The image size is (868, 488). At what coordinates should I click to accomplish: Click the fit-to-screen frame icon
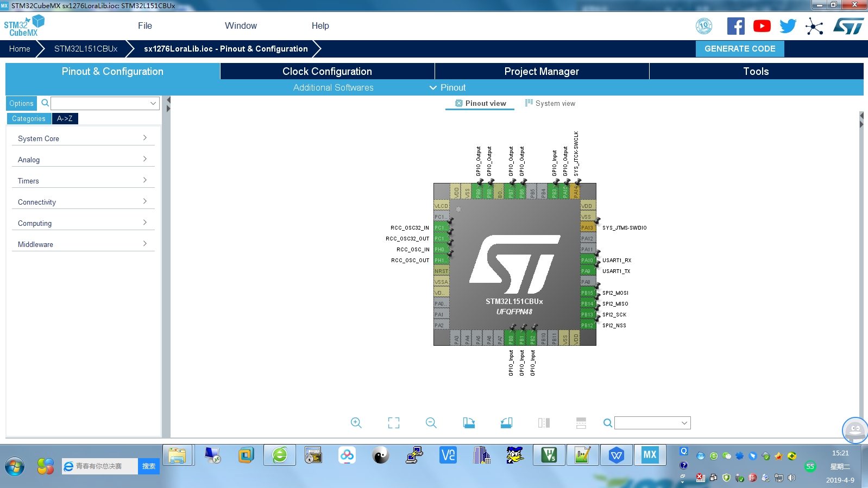[394, 423]
